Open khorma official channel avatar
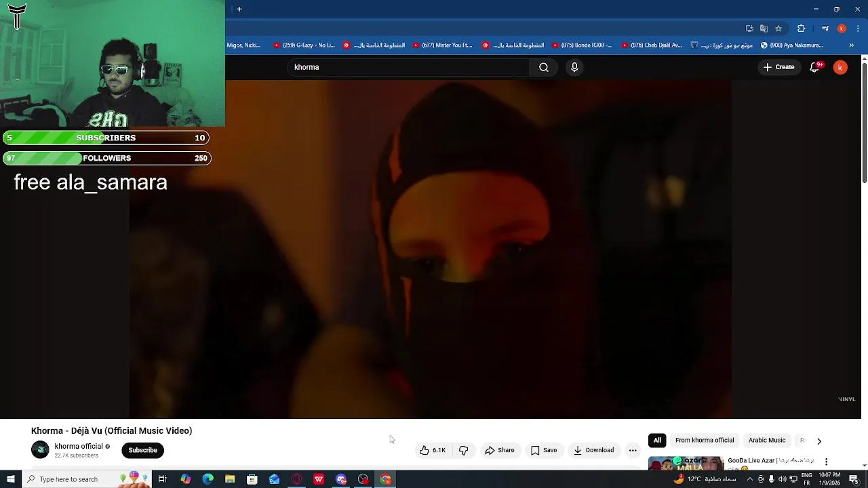This screenshot has width=868, height=488. click(40, 450)
